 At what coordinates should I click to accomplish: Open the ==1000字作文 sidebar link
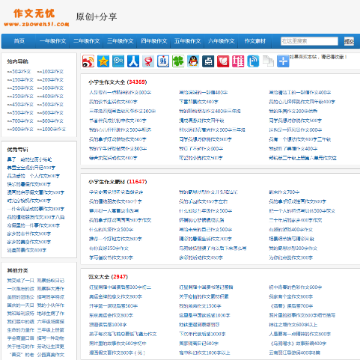(51, 129)
